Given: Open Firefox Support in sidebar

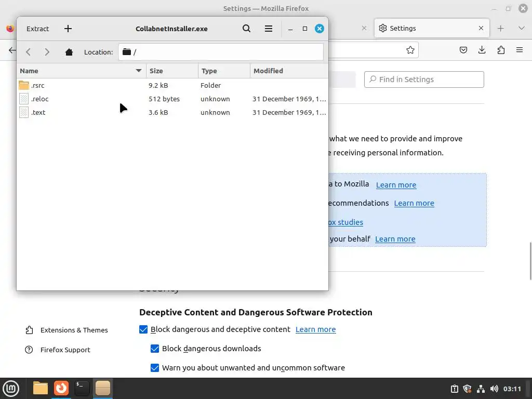Looking at the screenshot, I should (x=58, y=350).
